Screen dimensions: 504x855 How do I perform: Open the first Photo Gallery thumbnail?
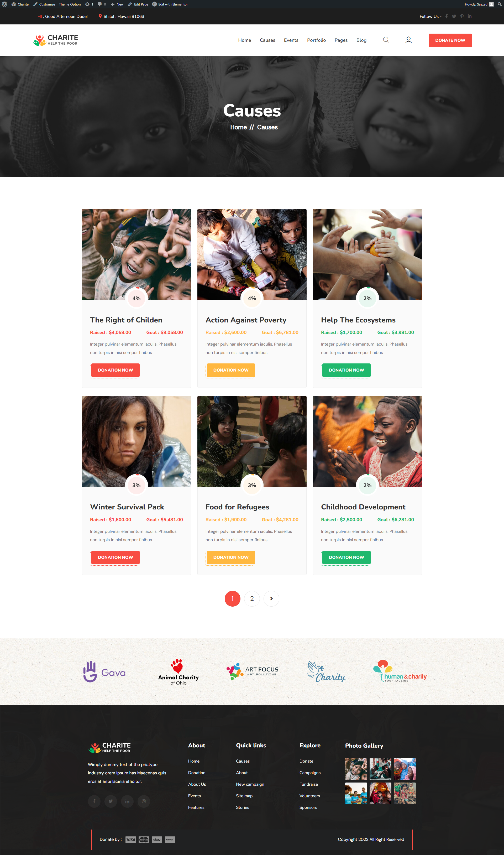(x=356, y=769)
